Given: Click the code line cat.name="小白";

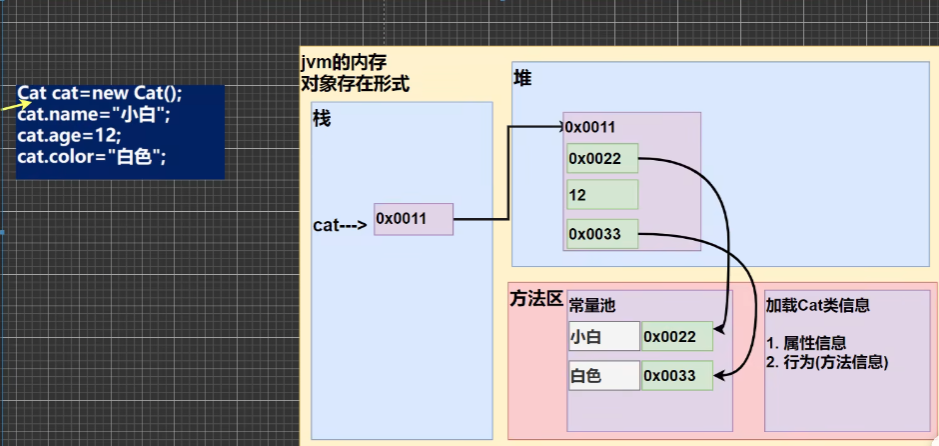Looking at the screenshot, I should [94, 114].
